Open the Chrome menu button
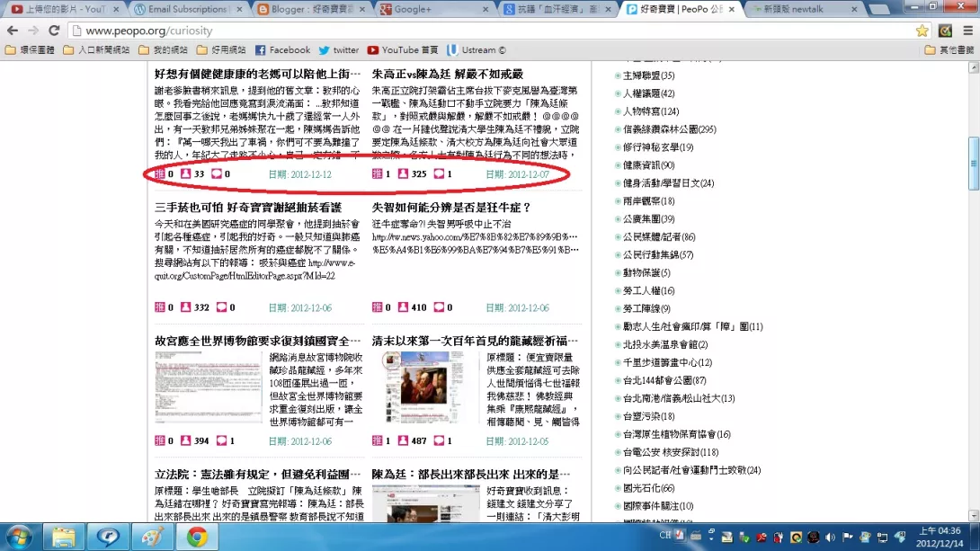The image size is (980, 551). coord(967,31)
